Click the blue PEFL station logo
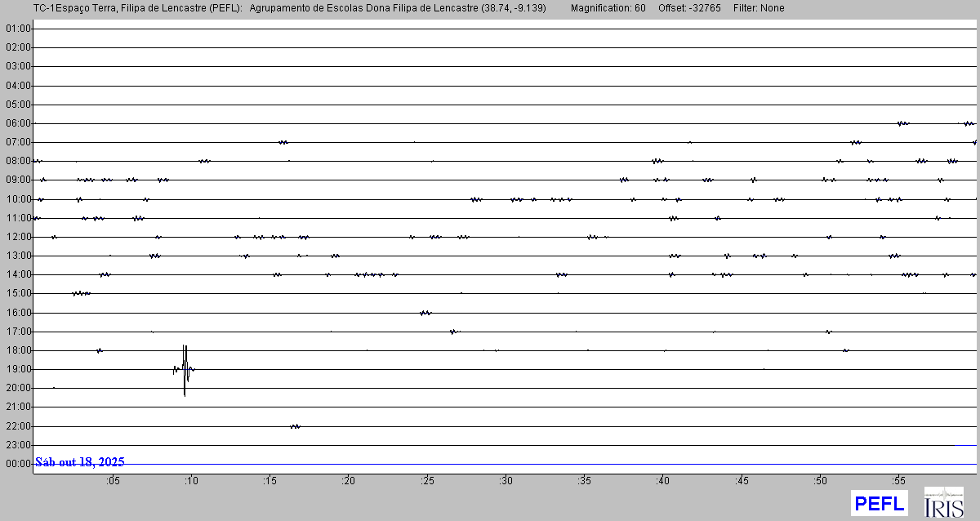The image size is (980, 521). point(880,503)
